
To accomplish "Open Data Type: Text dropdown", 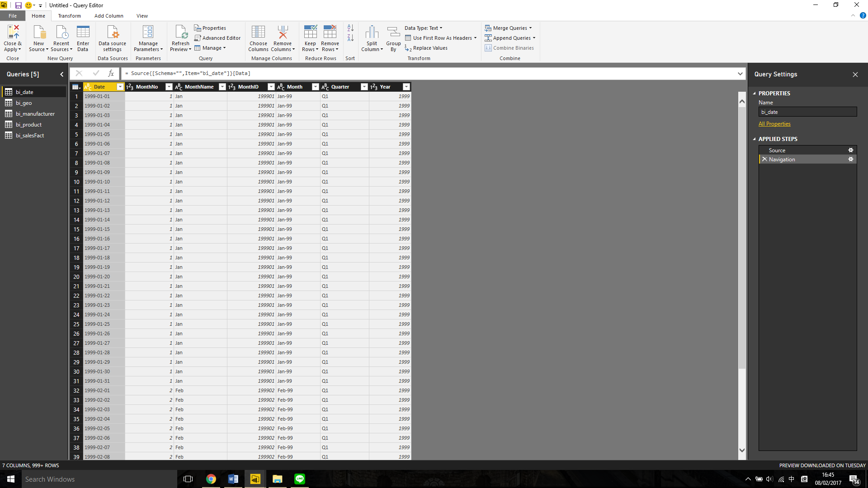I will point(424,28).
